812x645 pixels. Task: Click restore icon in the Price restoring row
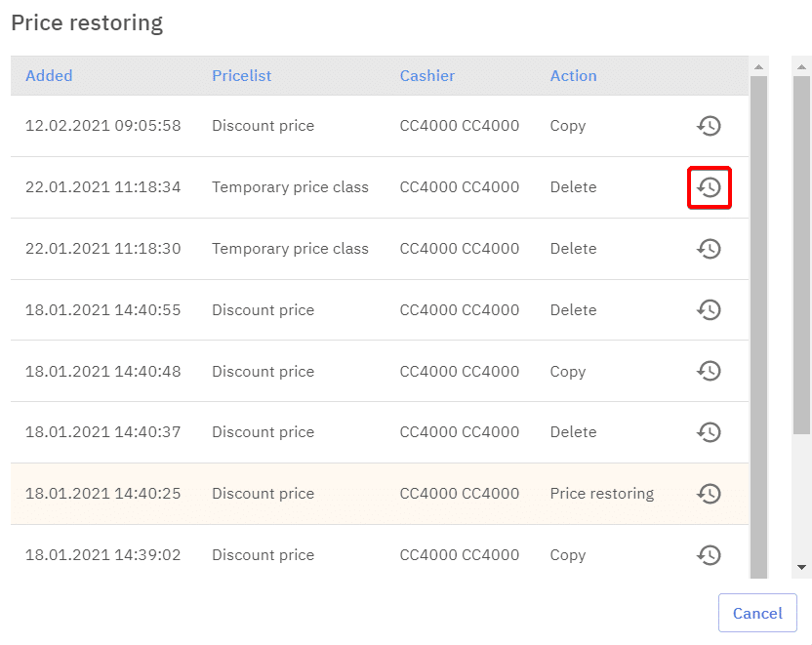click(709, 494)
